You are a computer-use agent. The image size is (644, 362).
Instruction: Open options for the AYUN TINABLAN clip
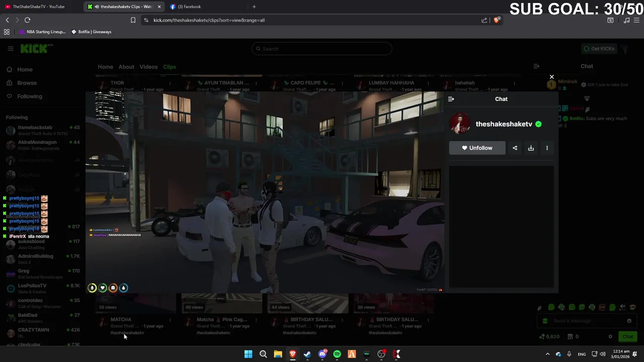[x=256, y=83]
